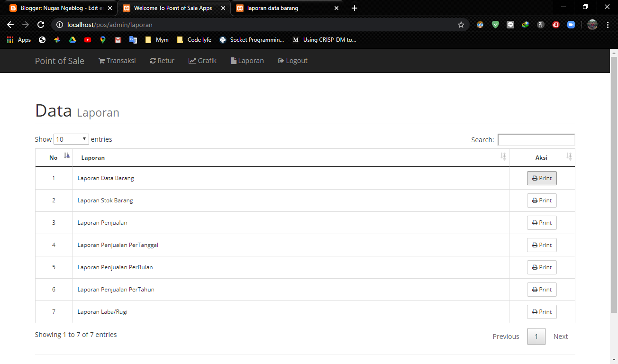Sort table by No column
Viewport: 618px width, 364px height.
pos(54,157)
